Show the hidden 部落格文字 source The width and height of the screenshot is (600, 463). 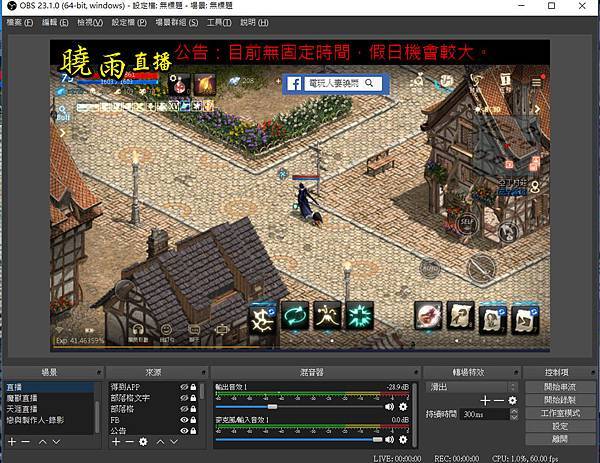[x=184, y=398]
